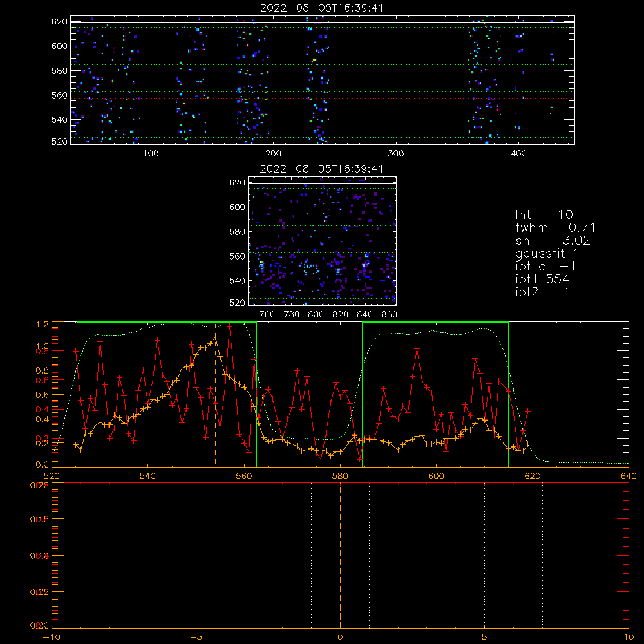Select the 'Int 10' parameter text
The image size is (644, 644).
point(544,214)
